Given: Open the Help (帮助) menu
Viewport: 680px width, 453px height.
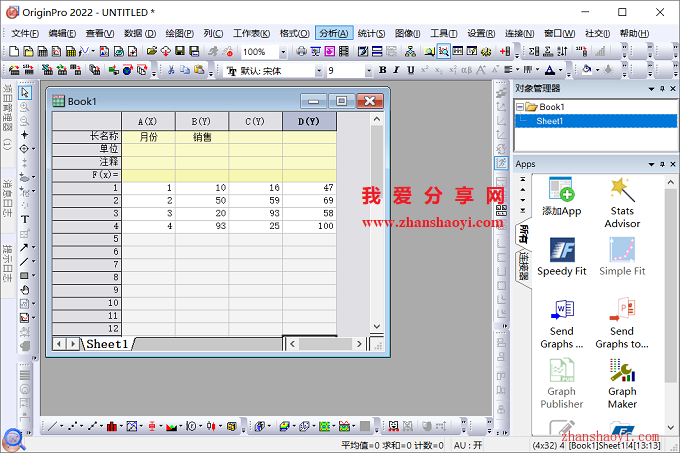Looking at the screenshot, I should pos(634,33).
